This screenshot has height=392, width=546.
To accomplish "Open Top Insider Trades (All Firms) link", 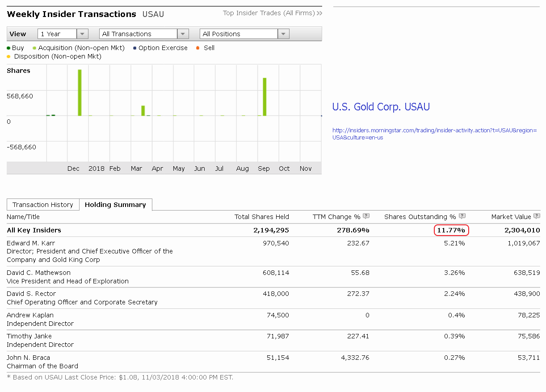I will (x=269, y=13).
